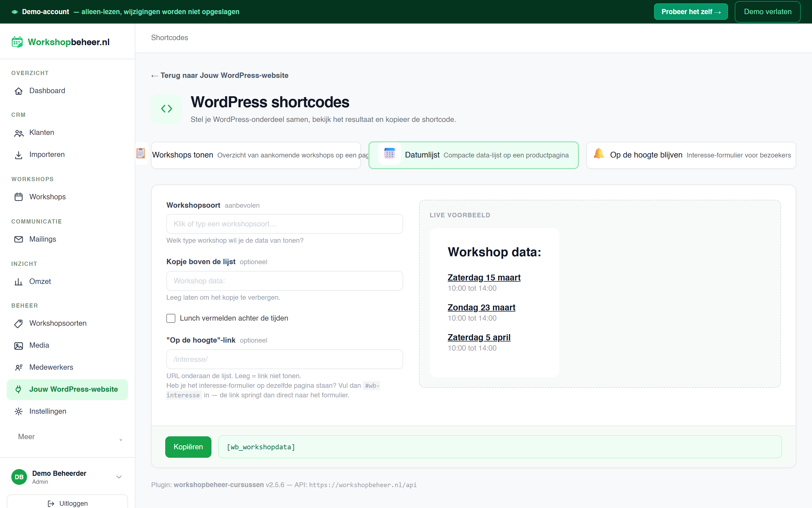This screenshot has width=812, height=508.
Task: Open Instellingen menu item
Action: point(67,411)
